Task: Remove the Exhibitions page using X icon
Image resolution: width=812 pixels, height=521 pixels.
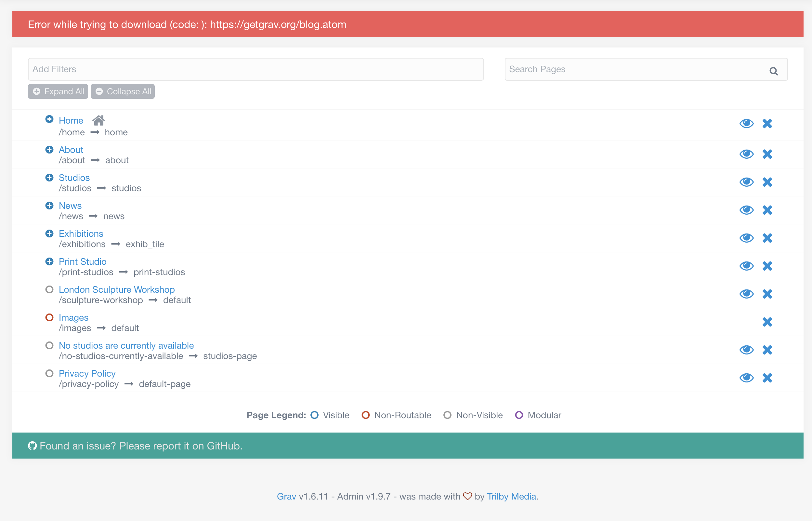Action: point(767,238)
